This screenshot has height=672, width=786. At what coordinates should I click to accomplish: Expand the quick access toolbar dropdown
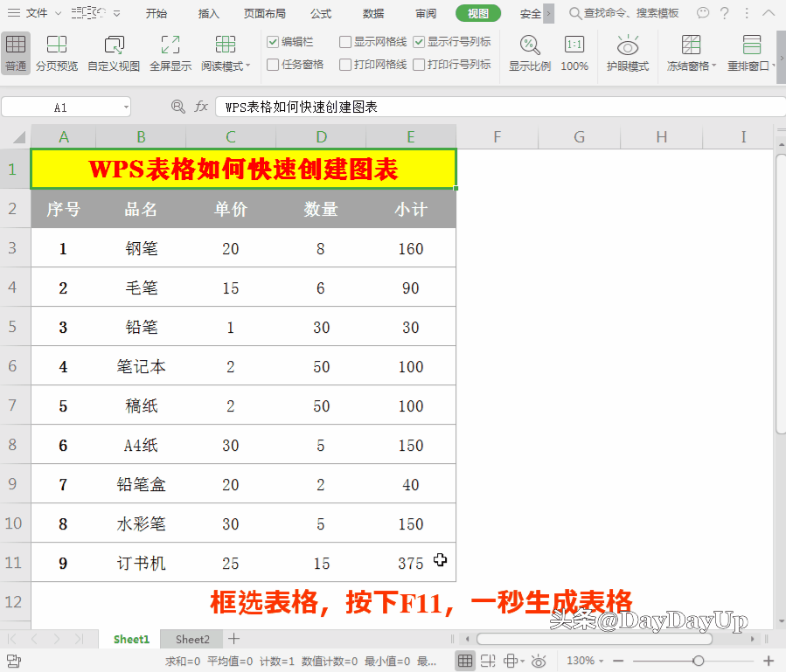117,13
